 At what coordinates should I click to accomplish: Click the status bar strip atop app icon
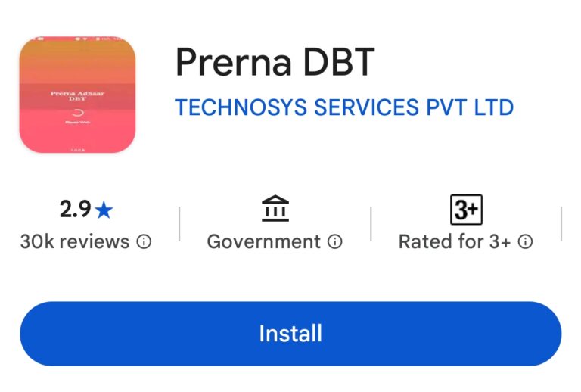[x=77, y=39]
